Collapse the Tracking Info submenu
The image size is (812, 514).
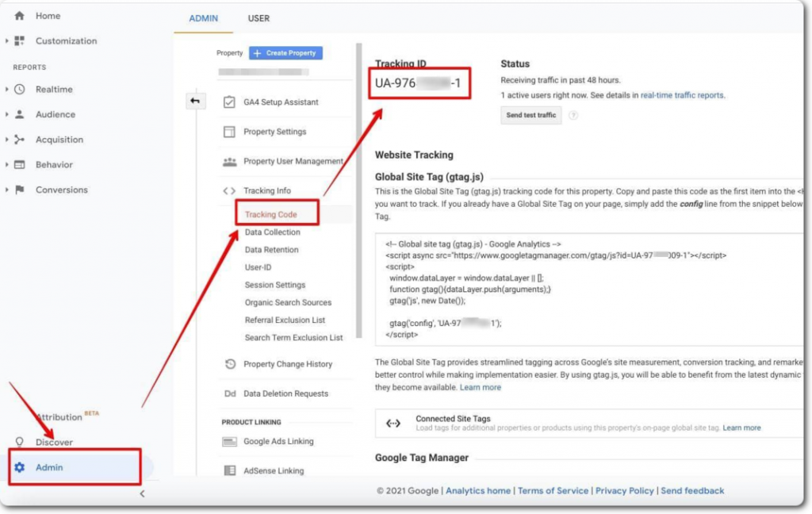tap(229, 191)
